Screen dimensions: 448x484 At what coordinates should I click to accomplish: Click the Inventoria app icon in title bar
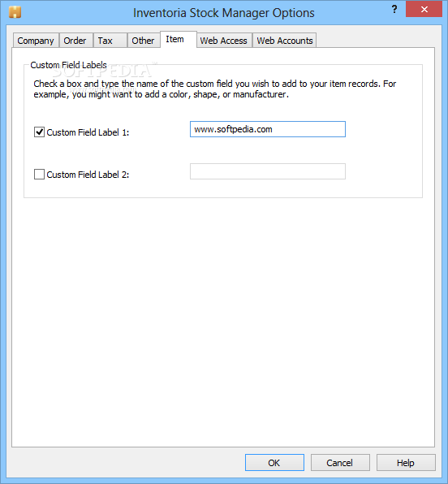click(15, 12)
